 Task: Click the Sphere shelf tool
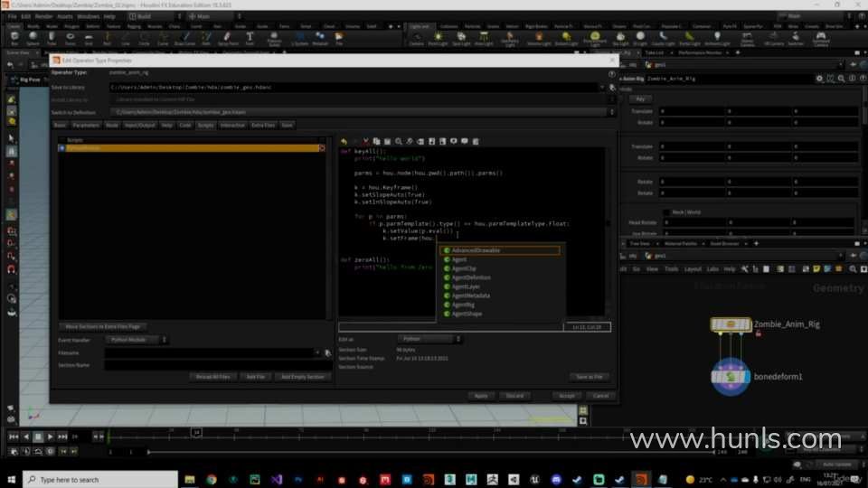click(x=33, y=38)
